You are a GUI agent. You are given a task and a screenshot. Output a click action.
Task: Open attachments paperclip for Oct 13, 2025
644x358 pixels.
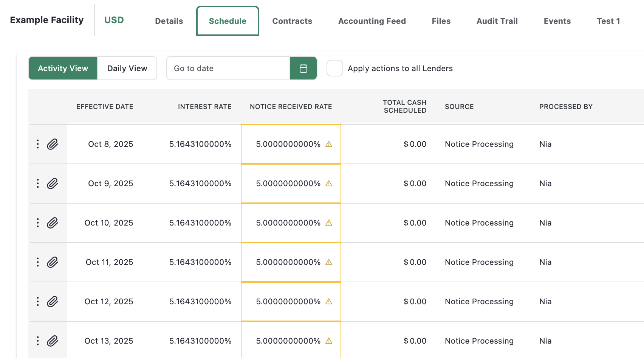point(53,341)
